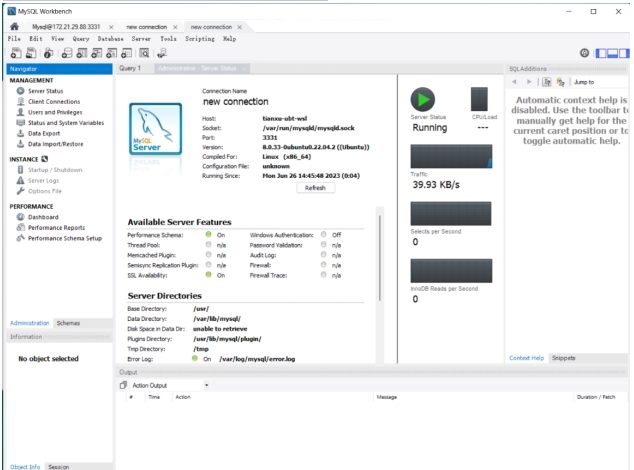The height and width of the screenshot is (470, 634).
Task: Create a new table toolbar icon
Action: (x=82, y=53)
